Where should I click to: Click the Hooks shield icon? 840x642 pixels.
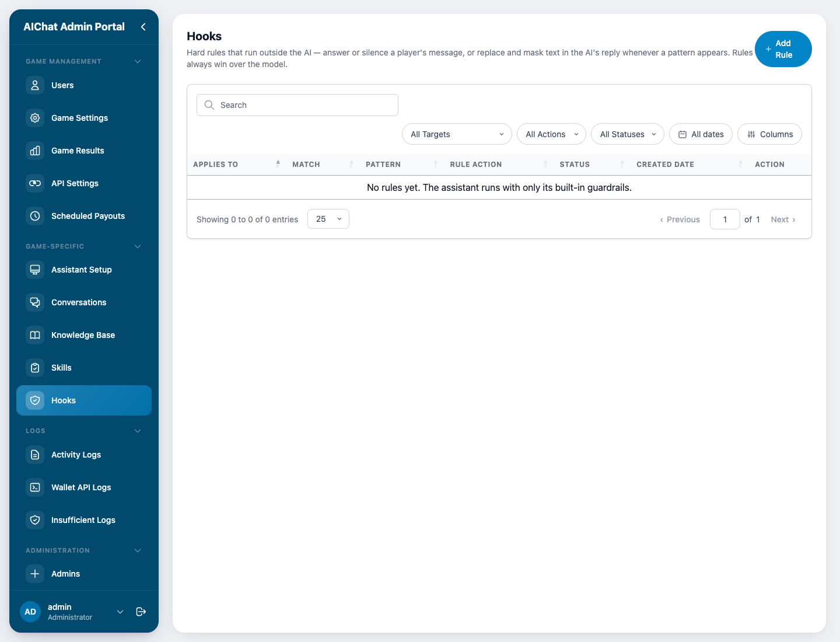35,400
